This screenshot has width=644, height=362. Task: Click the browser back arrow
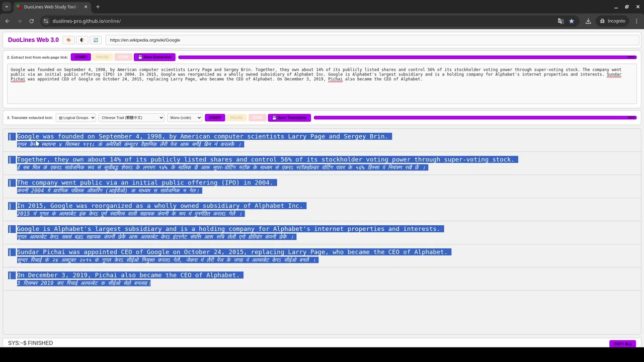pyautogui.click(x=8, y=21)
